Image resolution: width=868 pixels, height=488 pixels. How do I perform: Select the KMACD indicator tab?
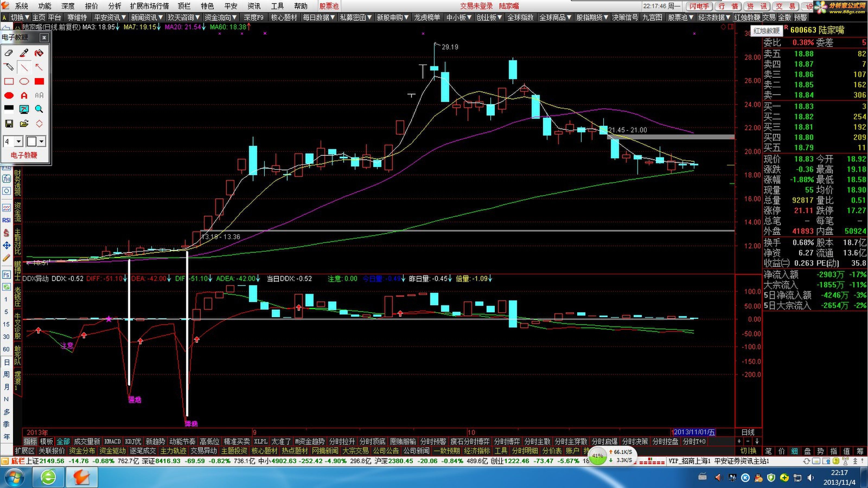click(113, 442)
